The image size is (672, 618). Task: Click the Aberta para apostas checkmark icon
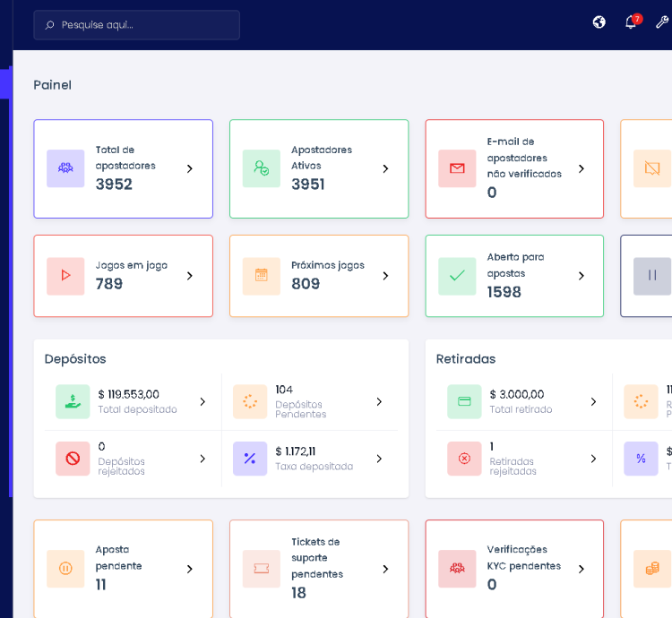pyautogui.click(x=457, y=276)
